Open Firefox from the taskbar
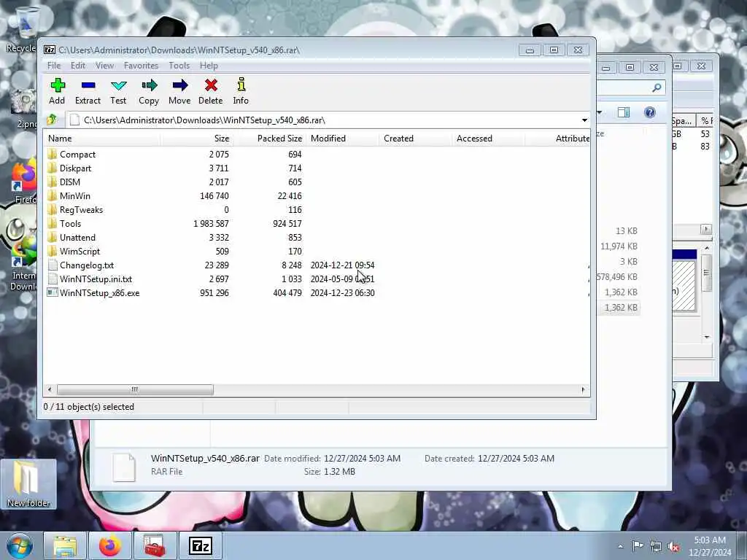The image size is (747, 560). pyautogui.click(x=110, y=546)
